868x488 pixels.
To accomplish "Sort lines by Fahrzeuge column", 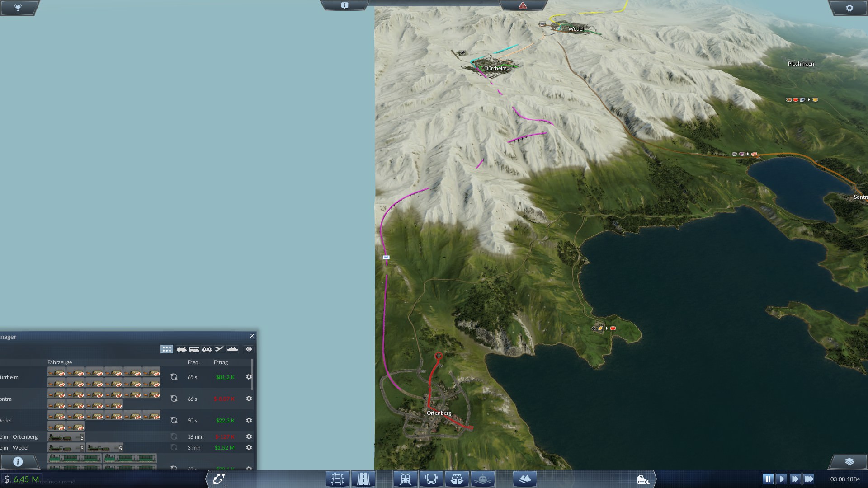I will [x=60, y=362].
